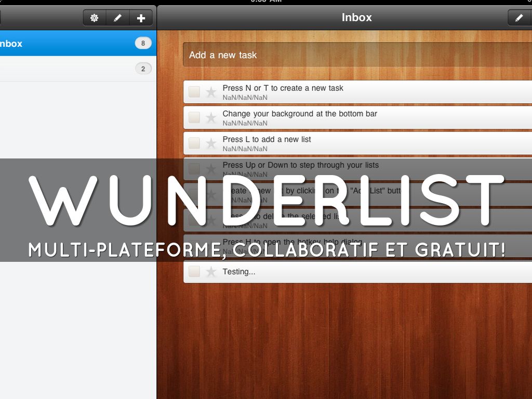Select the 'Testing...' task text
The image size is (532, 399).
pos(239,272)
